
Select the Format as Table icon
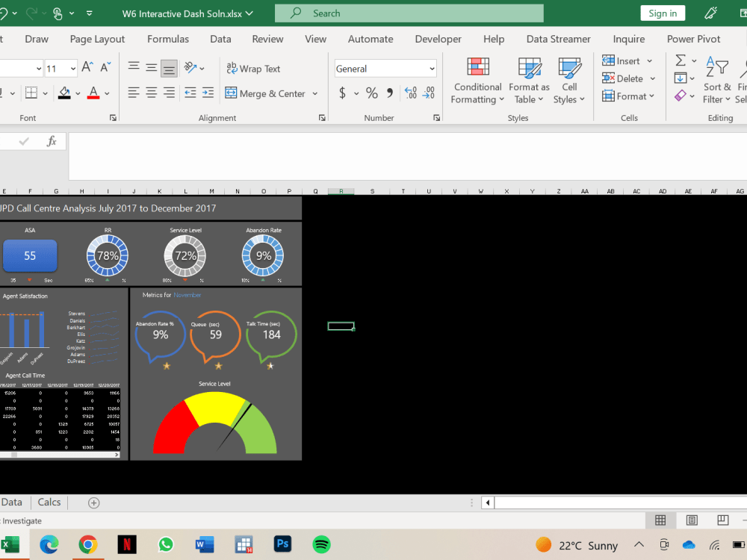pyautogui.click(x=528, y=78)
